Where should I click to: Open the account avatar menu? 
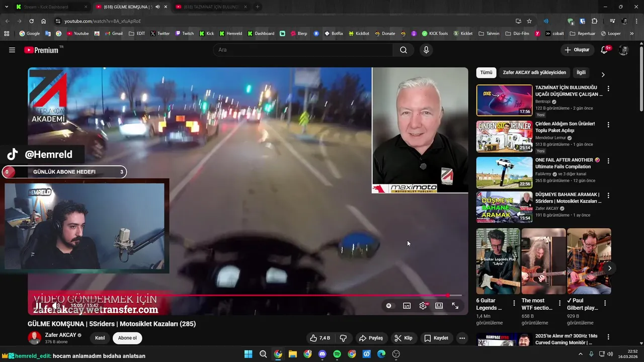coord(623,50)
